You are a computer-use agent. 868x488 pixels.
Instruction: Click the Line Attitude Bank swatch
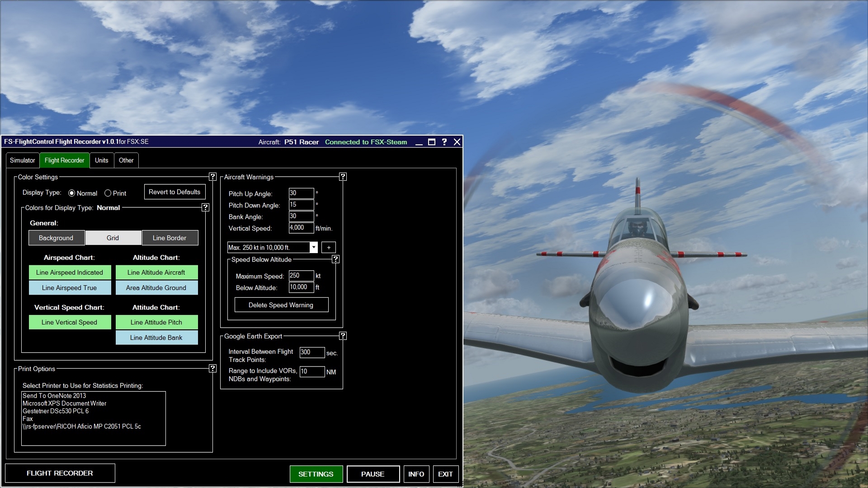pyautogui.click(x=156, y=338)
